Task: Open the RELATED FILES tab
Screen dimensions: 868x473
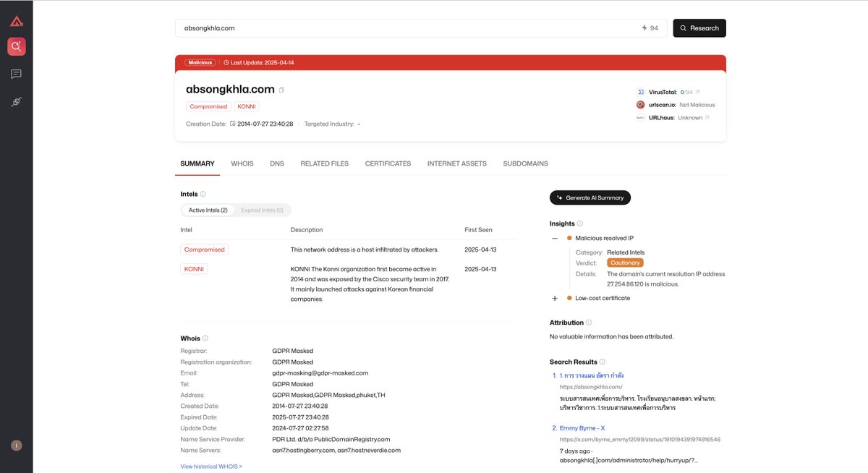Action: tap(325, 163)
